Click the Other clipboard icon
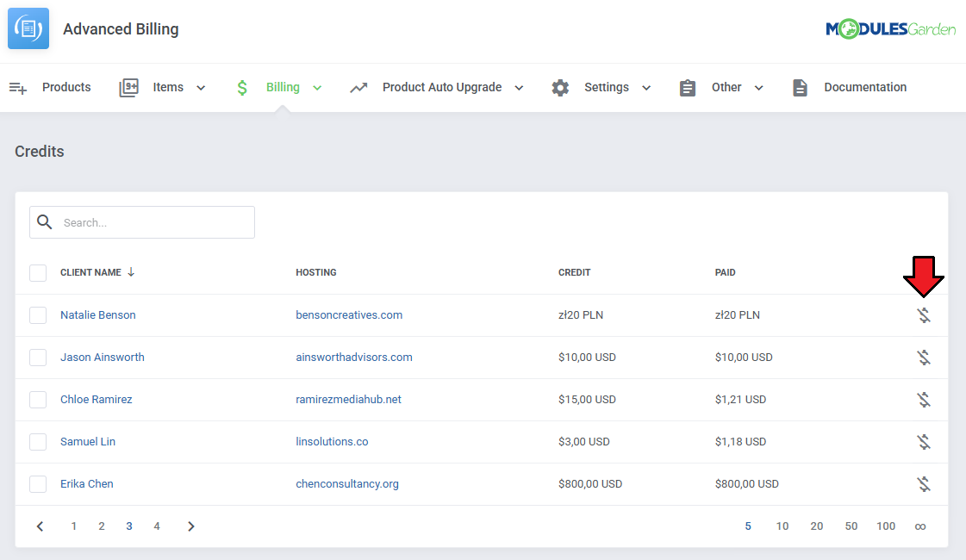Viewport: 966px width, 560px height. [x=688, y=88]
